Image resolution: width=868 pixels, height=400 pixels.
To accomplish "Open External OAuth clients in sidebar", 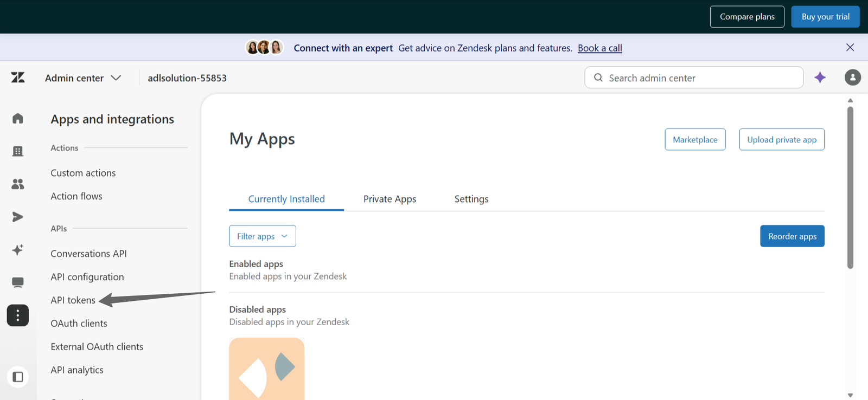I will pyautogui.click(x=97, y=347).
